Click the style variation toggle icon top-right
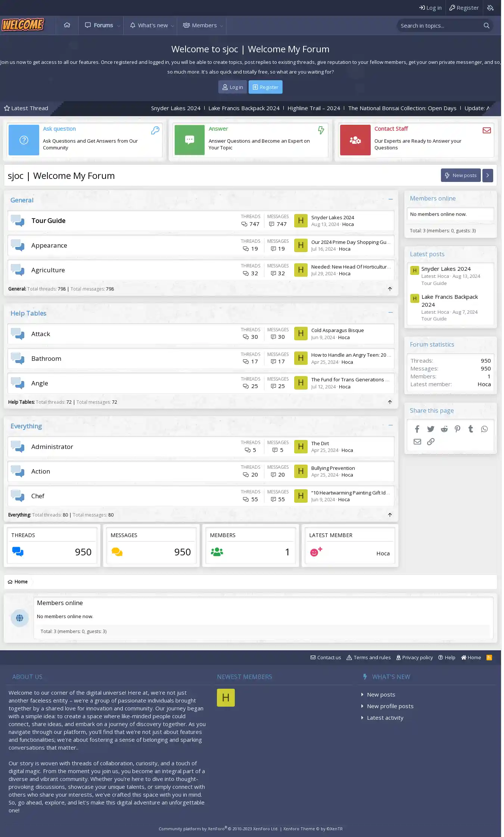Viewport: 504px width, 837px height. point(491,8)
